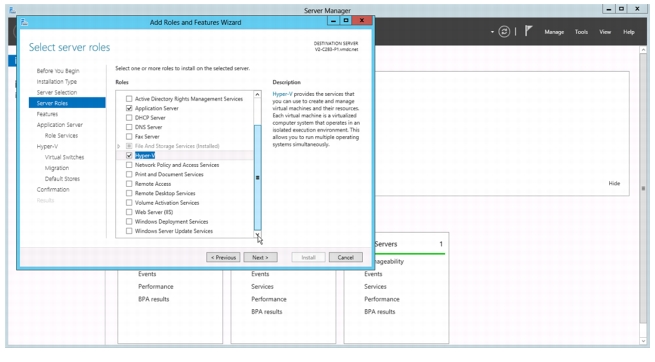Open BPA results in the first tile
Viewport: 655px width, 362px height.
(154, 299)
